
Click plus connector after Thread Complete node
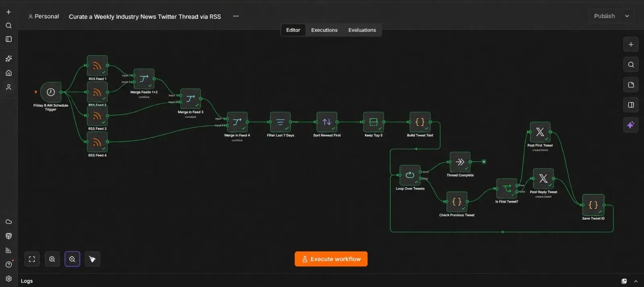484,162
